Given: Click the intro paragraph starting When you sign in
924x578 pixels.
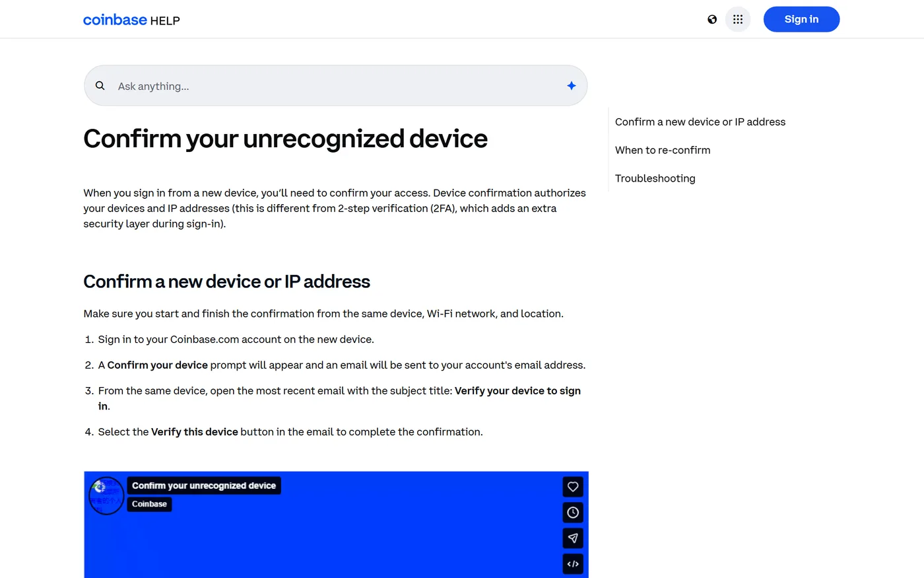Looking at the screenshot, I should pyautogui.click(x=335, y=208).
